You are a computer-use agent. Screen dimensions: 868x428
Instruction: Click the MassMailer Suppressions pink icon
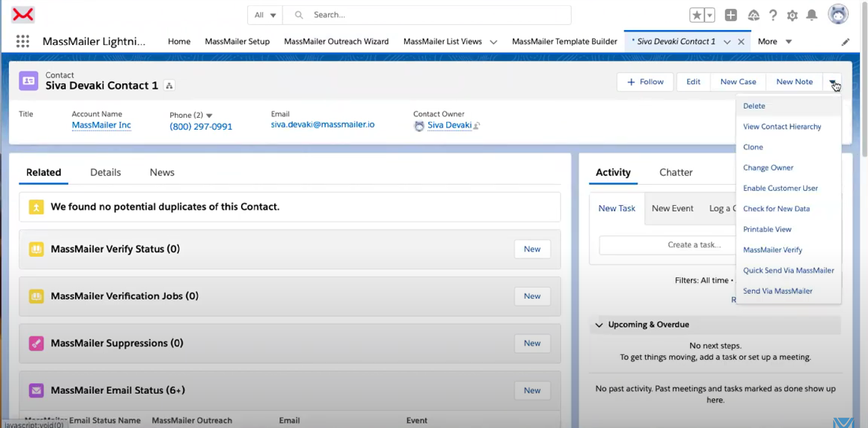(x=36, y=343)
